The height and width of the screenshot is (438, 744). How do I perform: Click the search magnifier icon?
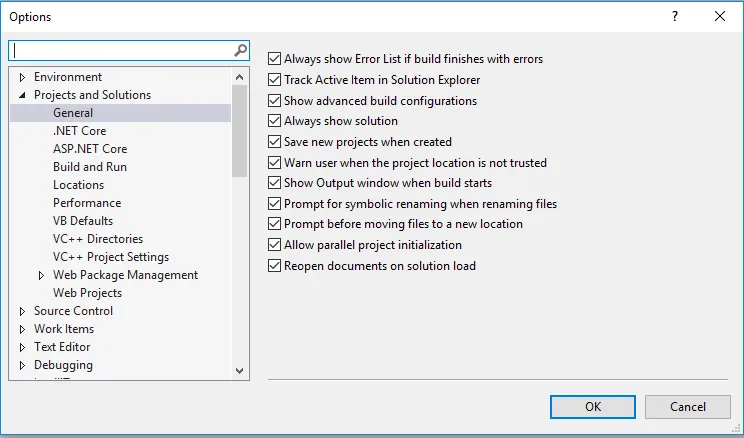tap(240, 50)
